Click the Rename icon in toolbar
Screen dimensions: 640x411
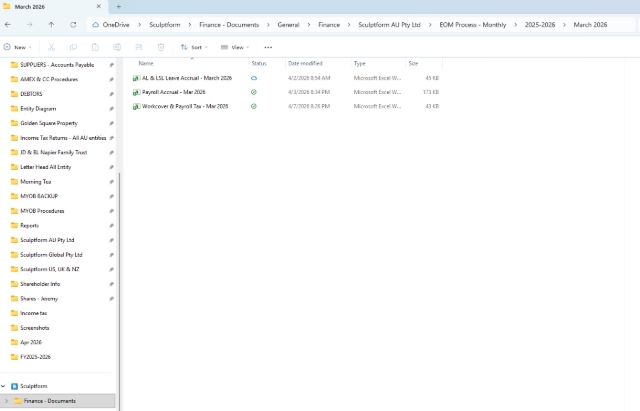[117, 47]
